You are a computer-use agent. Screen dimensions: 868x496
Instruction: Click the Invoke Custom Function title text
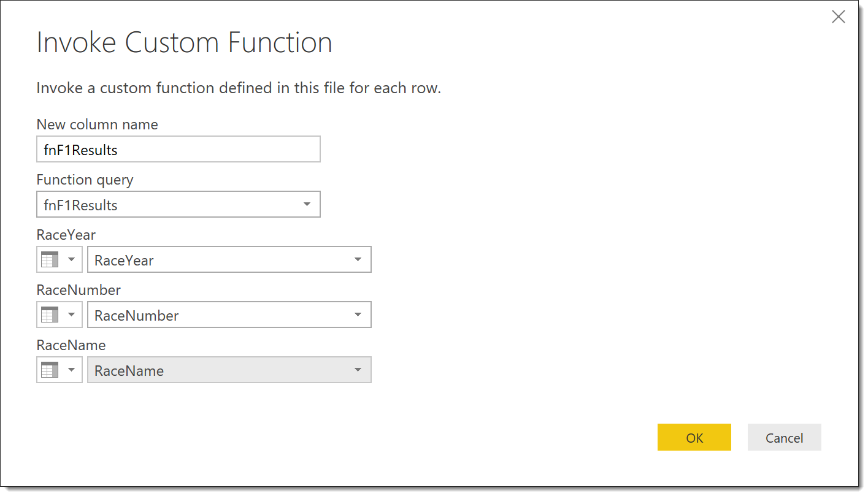pos(184,43)
